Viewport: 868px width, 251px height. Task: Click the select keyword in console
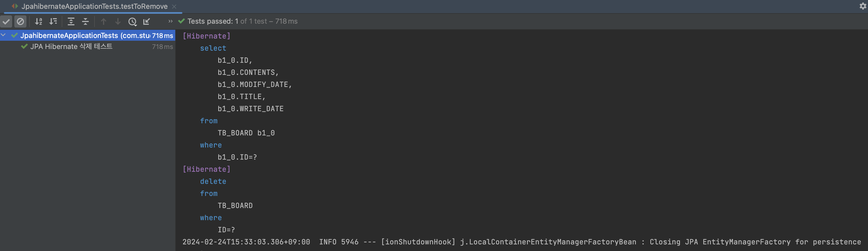[213, 48]
